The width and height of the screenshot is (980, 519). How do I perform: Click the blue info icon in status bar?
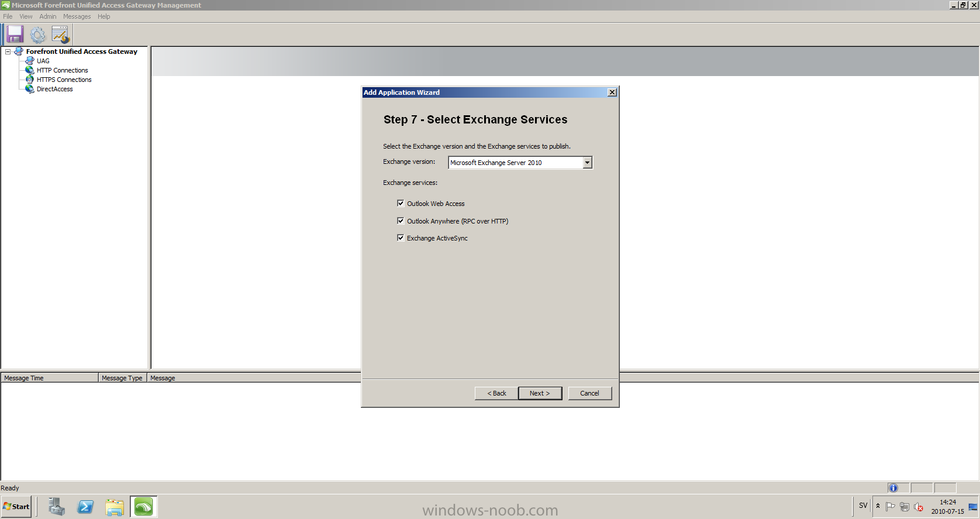pyautogui.click(x=893, y=488)
